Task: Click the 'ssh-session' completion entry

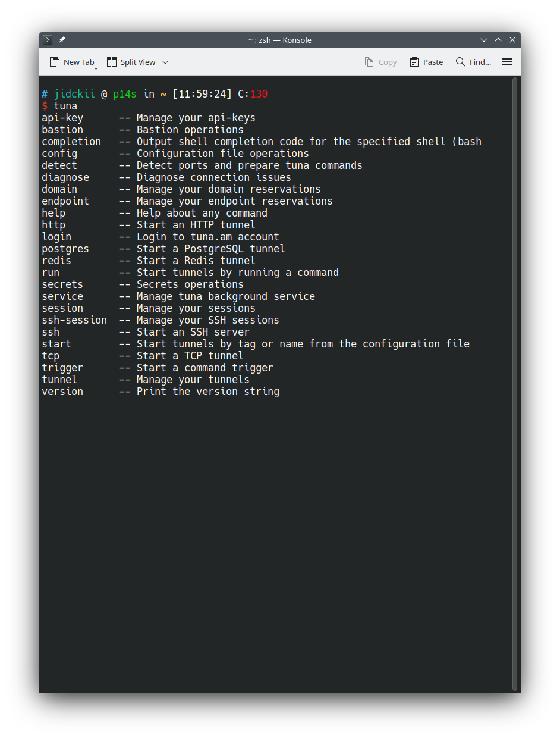Action: [x=74, y=320]
